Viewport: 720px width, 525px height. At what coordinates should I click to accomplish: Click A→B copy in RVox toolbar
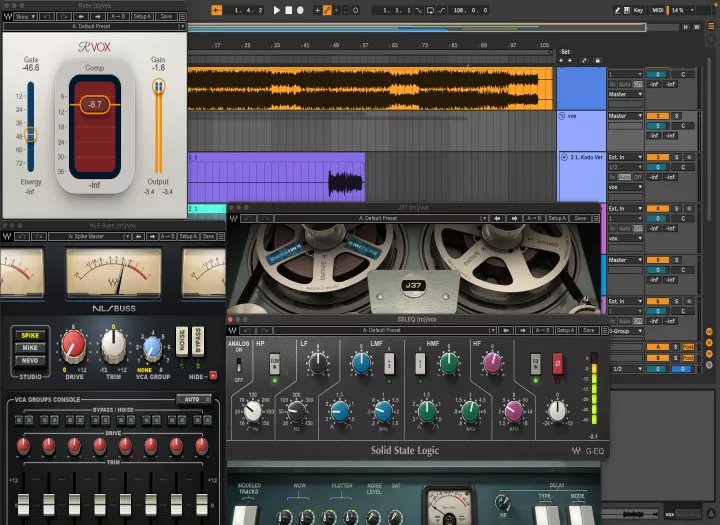click(x=118, y=17)
